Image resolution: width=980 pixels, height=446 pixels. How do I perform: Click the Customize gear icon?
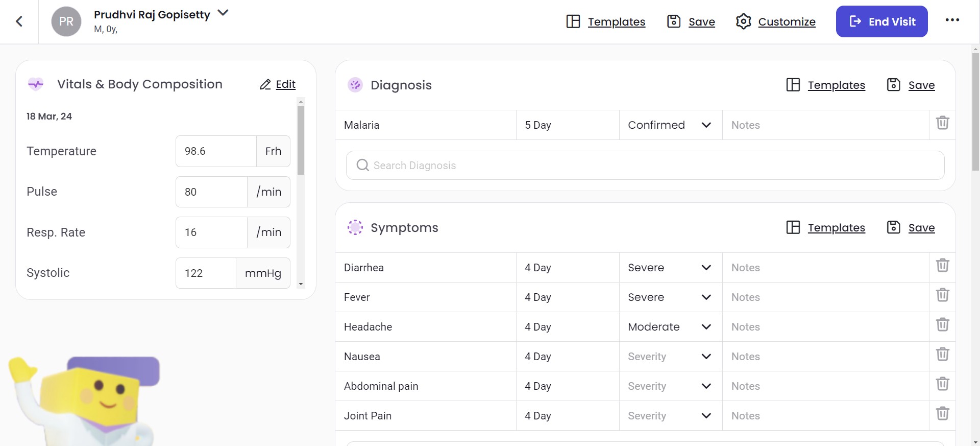point(743,21)
